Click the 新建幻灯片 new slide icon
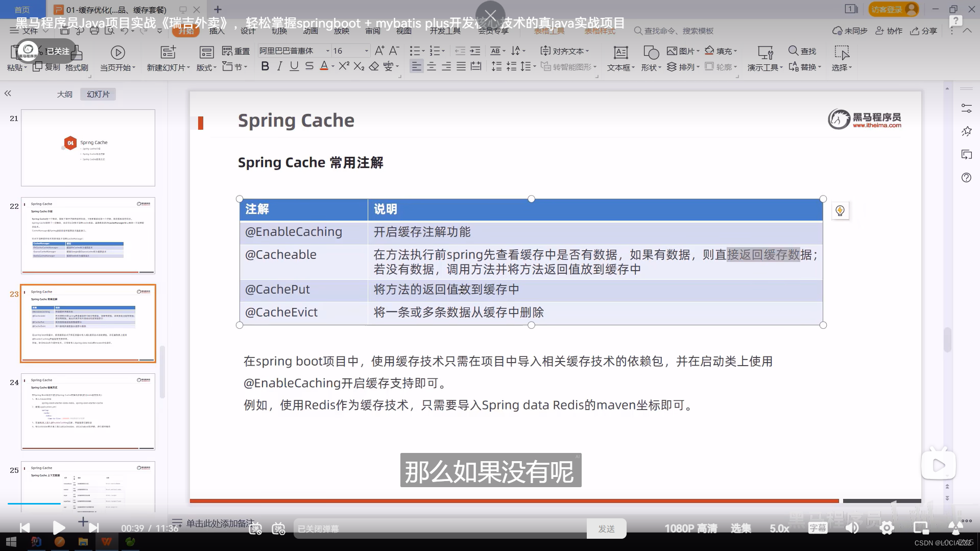980x551 pixels. tap(168, 53)
